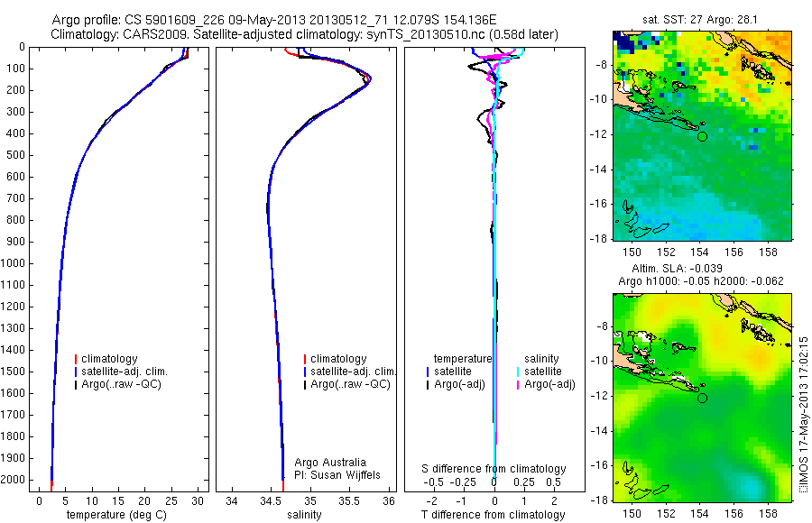Click the red climatology marker in the salinity legend
This screenshot has width=812, height=523.
pos(305,359)
